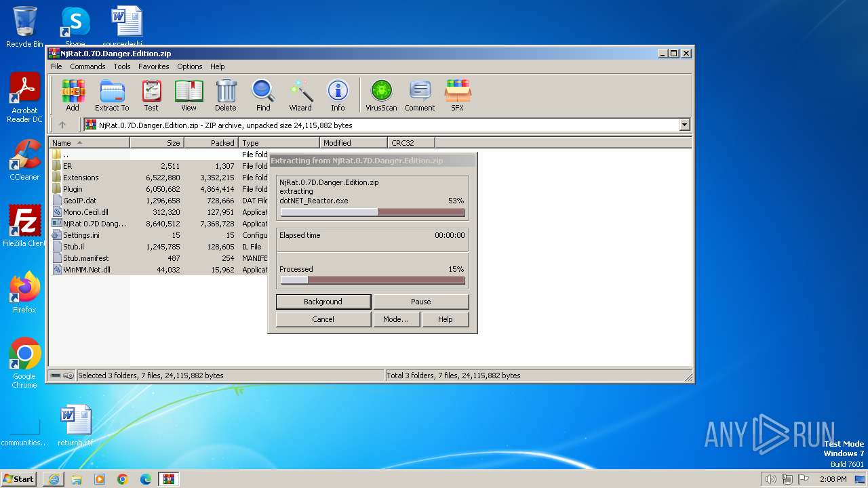868x488 pixels.
Task: Click the Mode... button
Action: (x=396, y=319)
